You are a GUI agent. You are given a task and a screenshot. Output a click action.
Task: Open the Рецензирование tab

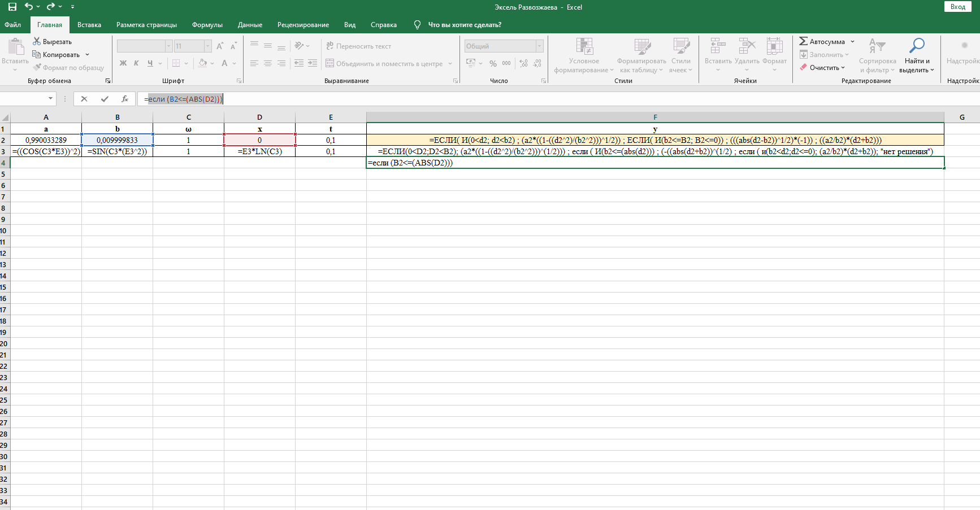point(303,25)
